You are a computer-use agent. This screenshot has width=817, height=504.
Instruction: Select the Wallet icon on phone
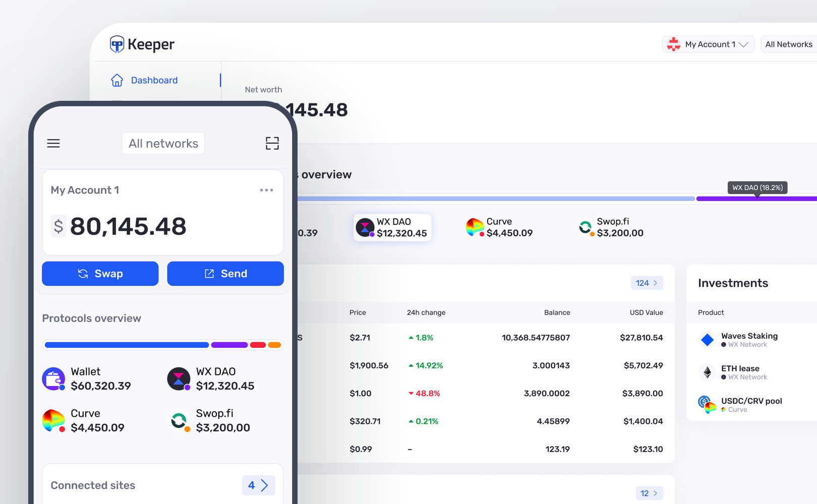pos(53,379)
